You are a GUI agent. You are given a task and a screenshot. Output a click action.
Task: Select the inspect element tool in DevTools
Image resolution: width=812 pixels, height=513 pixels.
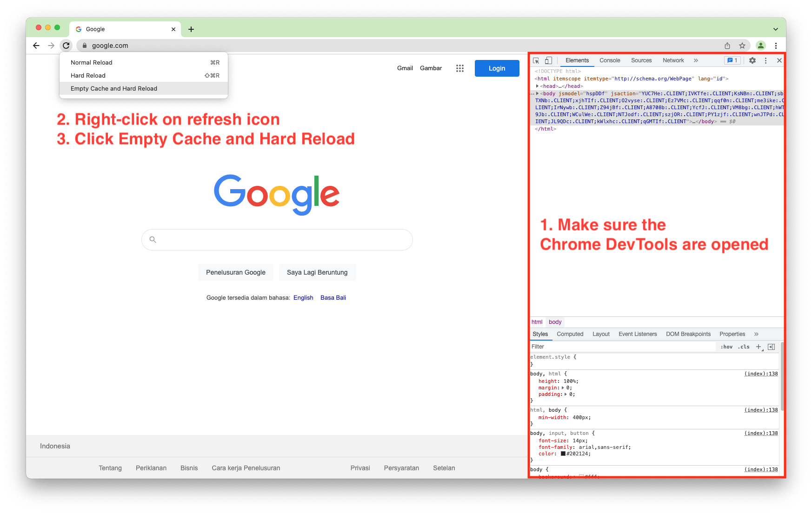(x=536, y=60)
